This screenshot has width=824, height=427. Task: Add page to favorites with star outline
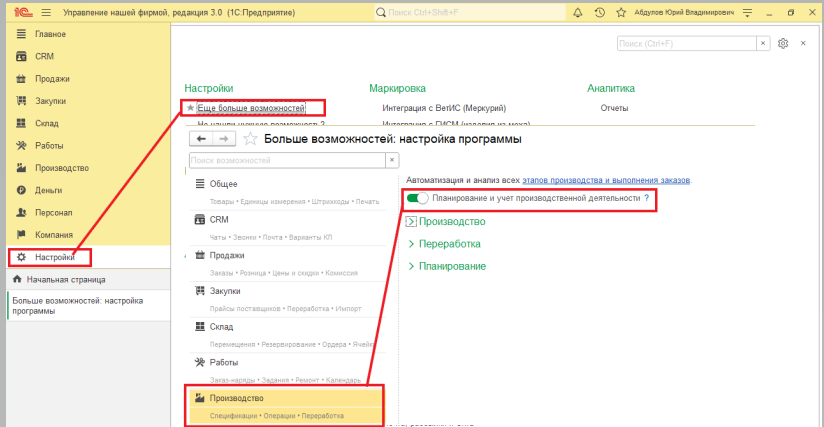coord(250,139)
